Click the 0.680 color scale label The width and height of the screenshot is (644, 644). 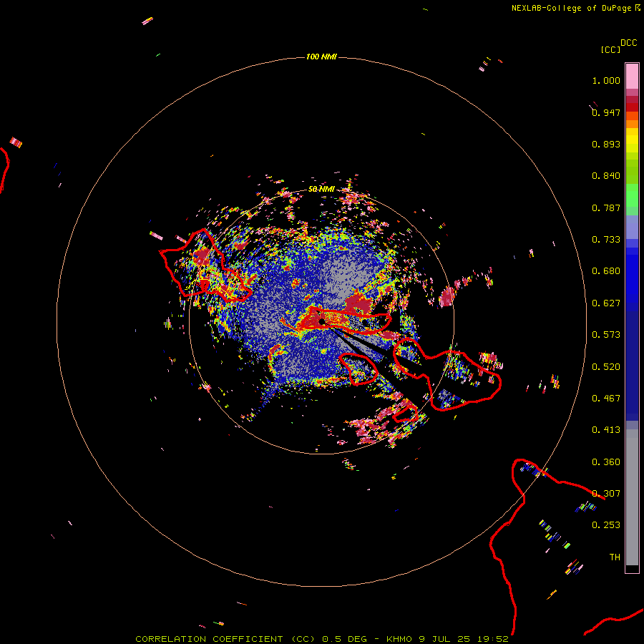606,271
